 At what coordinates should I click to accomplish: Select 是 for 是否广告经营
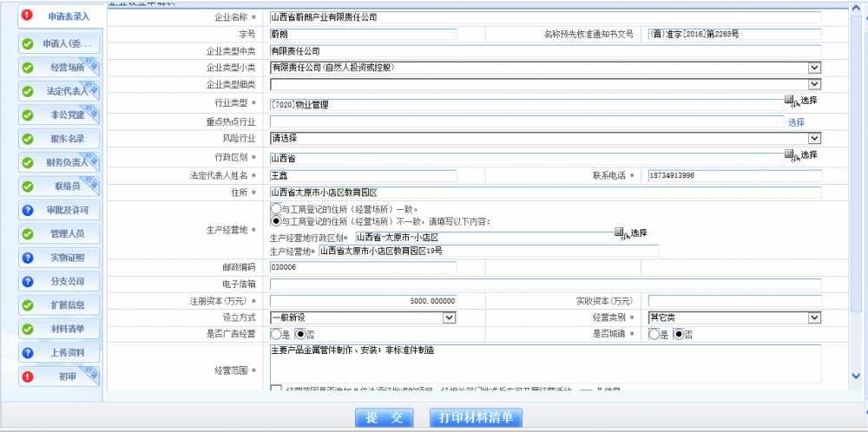pyautogui.click(x=276, y=334)
